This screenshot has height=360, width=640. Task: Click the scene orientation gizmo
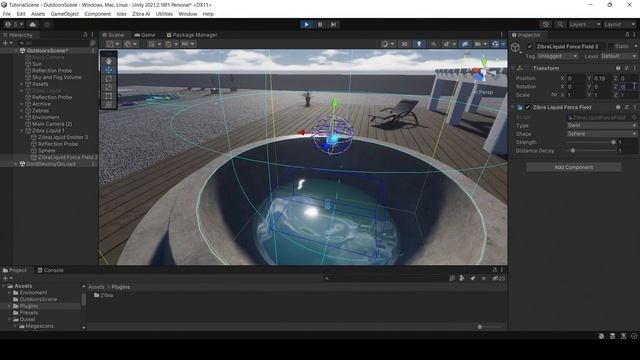(483, 71)
